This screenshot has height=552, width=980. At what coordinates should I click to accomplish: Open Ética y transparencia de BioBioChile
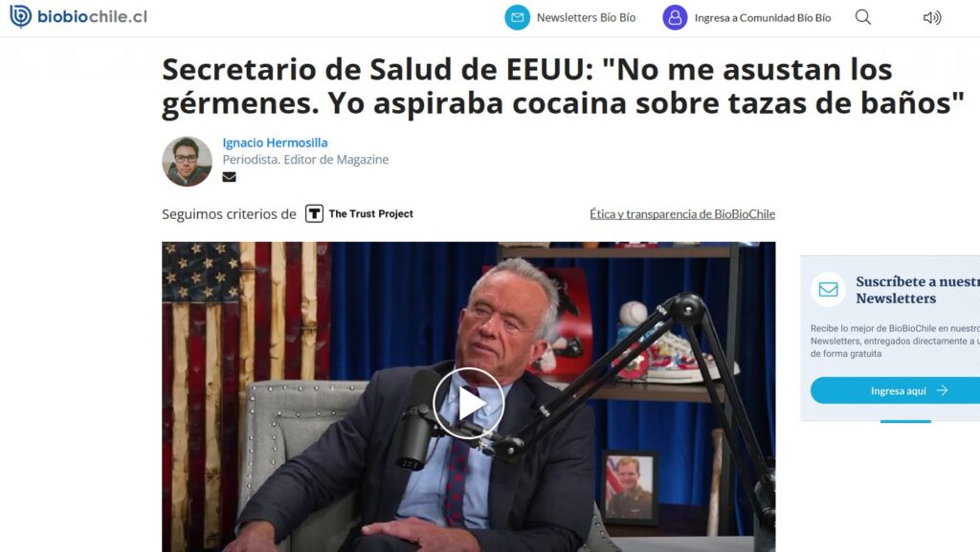(x=682, y=213)
